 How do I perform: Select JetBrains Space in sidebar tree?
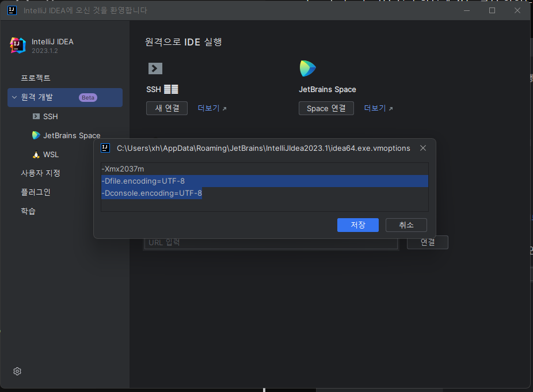(66, 135)
